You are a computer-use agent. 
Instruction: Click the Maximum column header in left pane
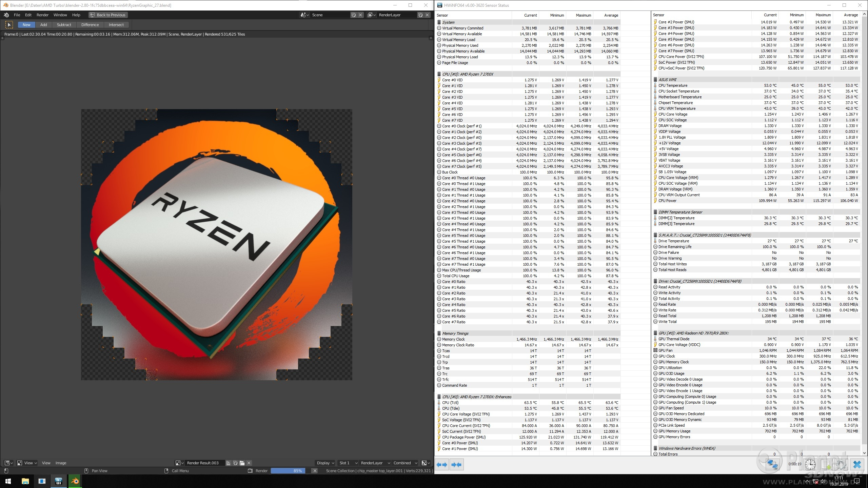click(x=580, y=15)
